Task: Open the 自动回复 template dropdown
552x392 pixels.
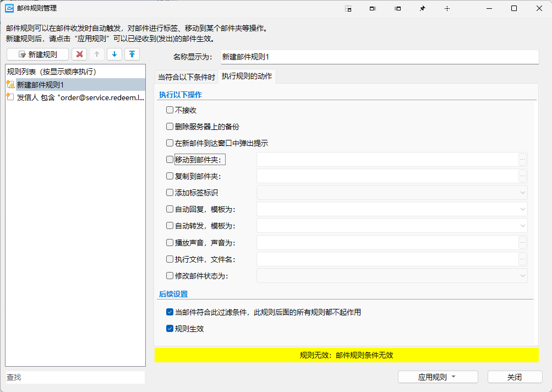Action: tap(392, 209)
